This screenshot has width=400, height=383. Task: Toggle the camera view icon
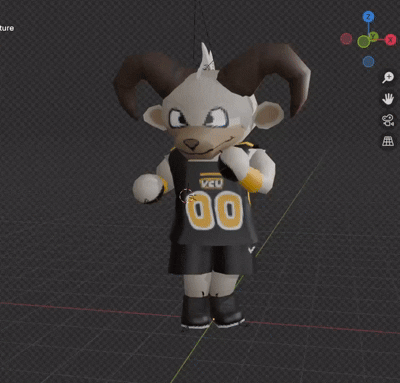[x=388, y=120]
